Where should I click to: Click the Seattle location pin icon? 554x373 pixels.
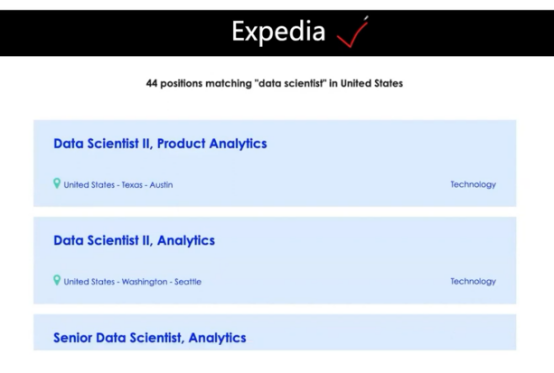click(57, 280)
